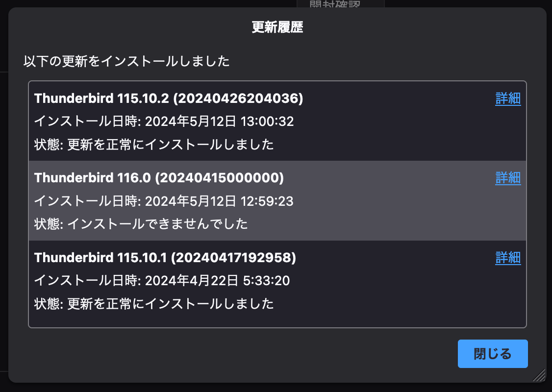The height and width of the screenshot is (392, 552).
Task: Select the Thunderbird 115.10.1 update title
Action: (x=100, y=257)
